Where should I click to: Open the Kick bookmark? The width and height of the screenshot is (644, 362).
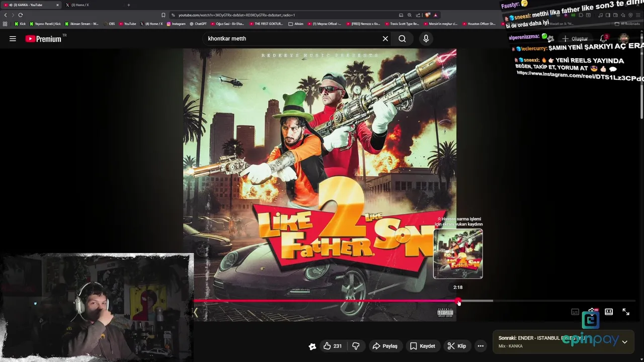pyautogui.click(x=20, y=24)
